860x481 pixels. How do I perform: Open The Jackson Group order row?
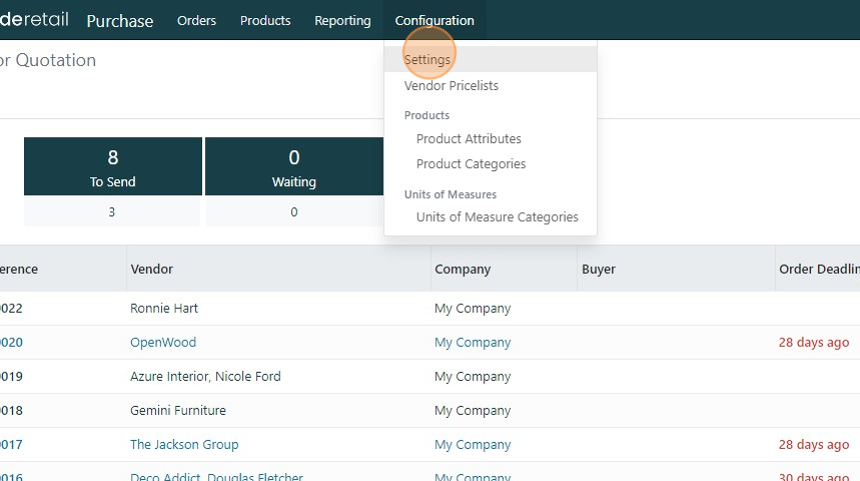coord(184,444)
